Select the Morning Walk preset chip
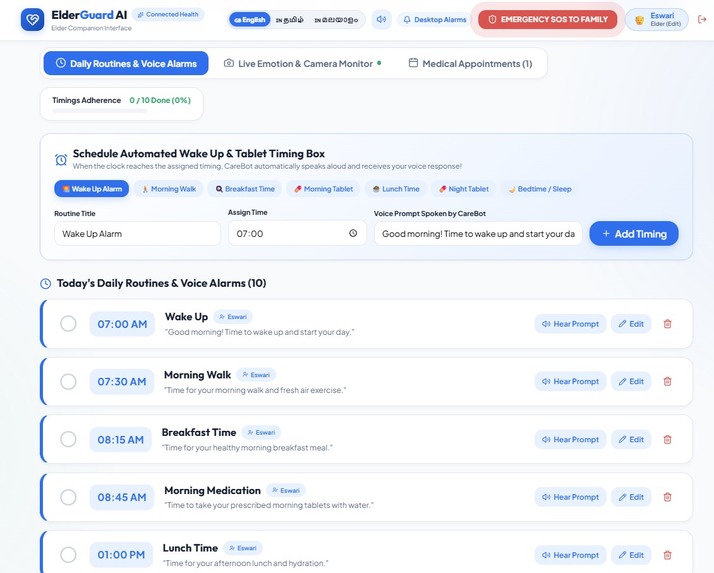Image resolution: width=714 pixels, height=573 pixels. (x=168, y=189)
